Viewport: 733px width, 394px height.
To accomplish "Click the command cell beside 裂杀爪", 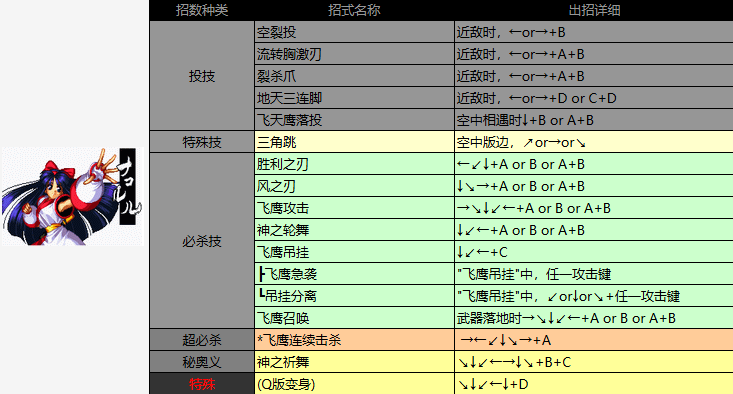I will [x=594, y=76].
